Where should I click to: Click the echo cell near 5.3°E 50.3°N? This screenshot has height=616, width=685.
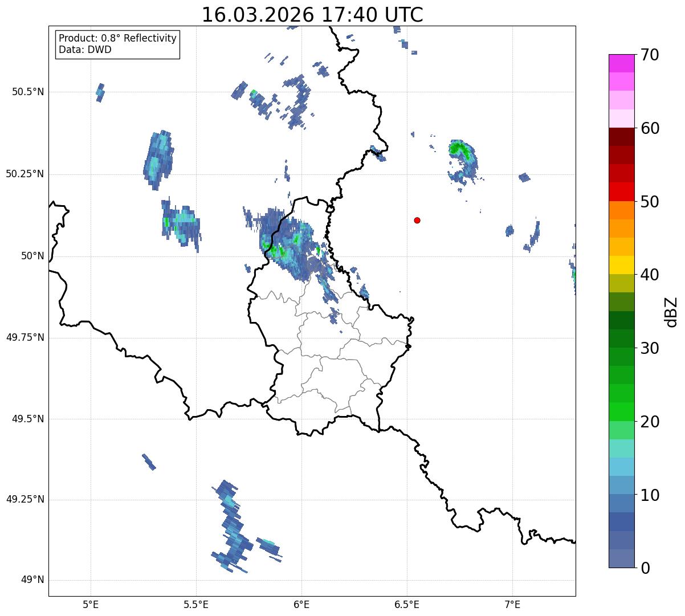pyautogui.click(x=158, y=160)
